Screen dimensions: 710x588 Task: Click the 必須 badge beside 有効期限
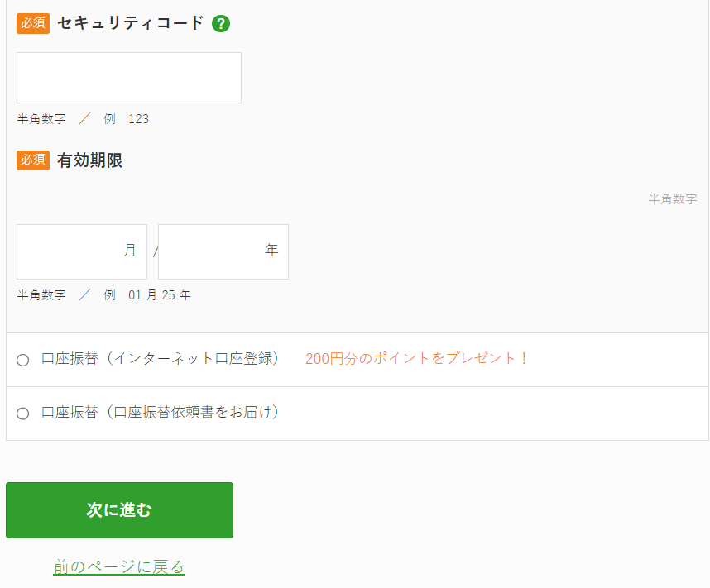[x=33, y=160]
